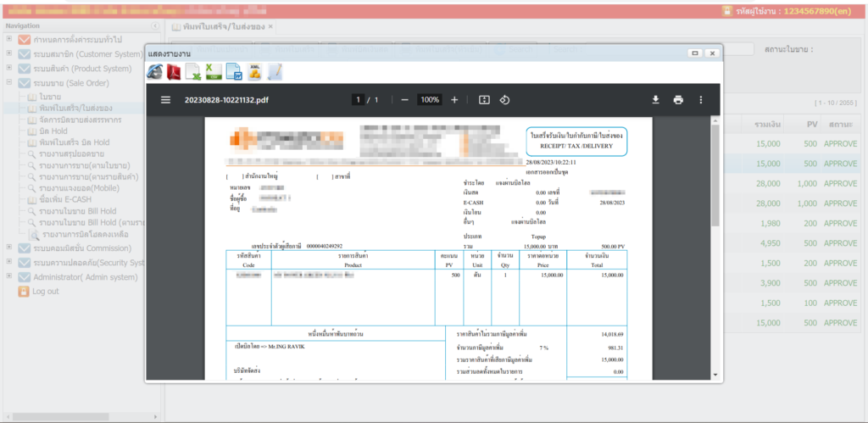Collapse the ระบบขาย (Sale Order) tree node
Screen dimensions: 868x423
click(x=8, y=83)
